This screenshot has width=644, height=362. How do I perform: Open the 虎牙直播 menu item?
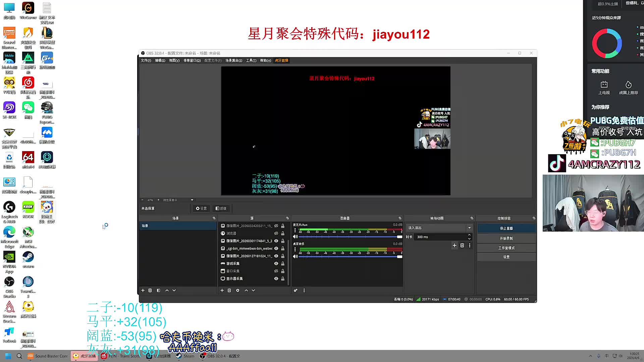click(x=281, y=60)
